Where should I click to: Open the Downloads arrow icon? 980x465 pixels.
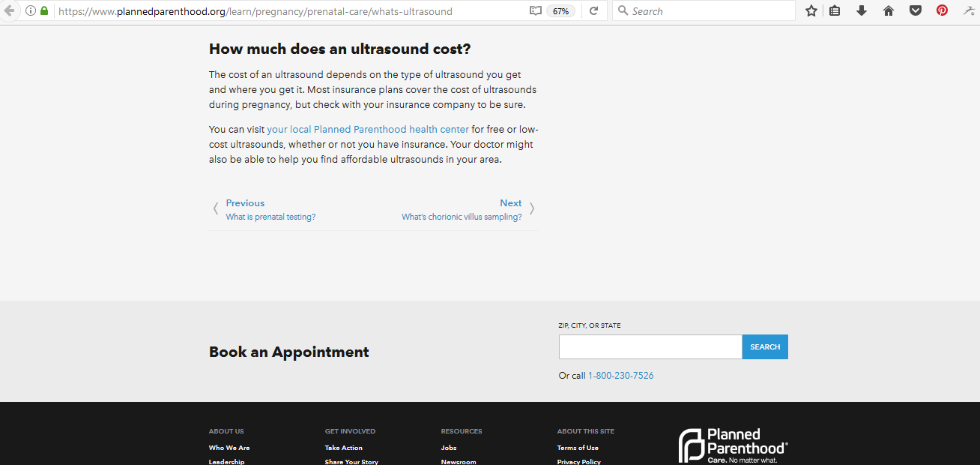[x=862, y=10]
